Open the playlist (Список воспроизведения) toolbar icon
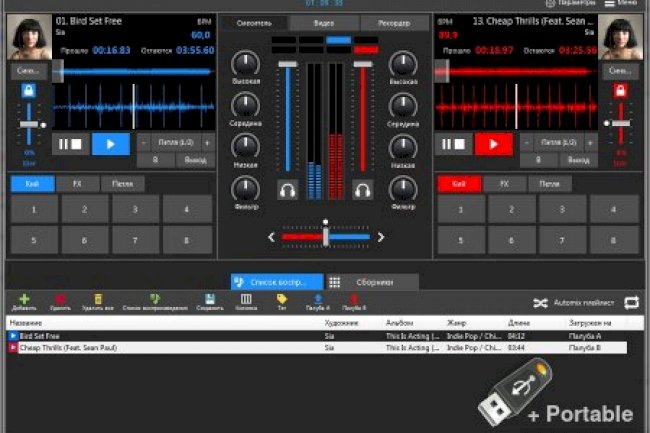The image size is (650, 433). click(x=155, y=299)
